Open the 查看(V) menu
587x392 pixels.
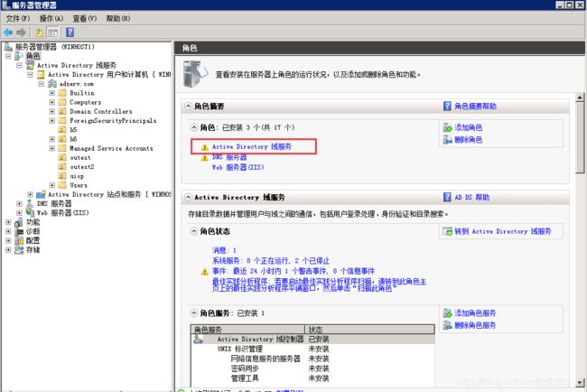[x=85, y=18]
